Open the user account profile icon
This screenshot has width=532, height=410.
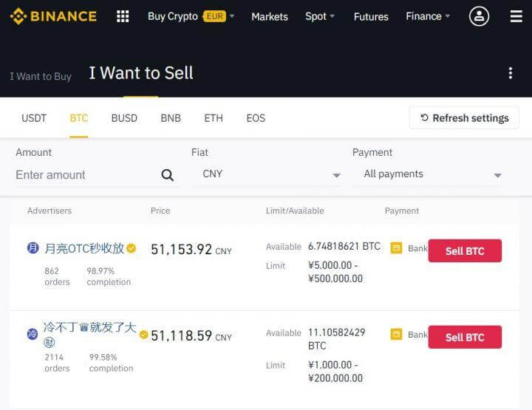[479, 16]
